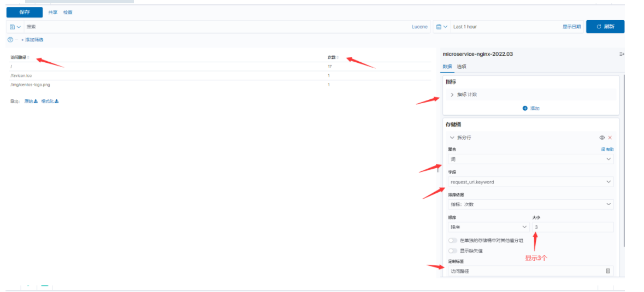Click the 刷新 refresh button

pos(605,27)
